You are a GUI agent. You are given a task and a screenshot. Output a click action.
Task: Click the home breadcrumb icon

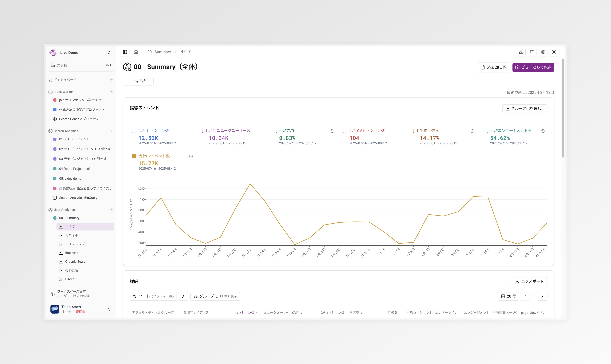pyautogui.click(x=136, y=52)
